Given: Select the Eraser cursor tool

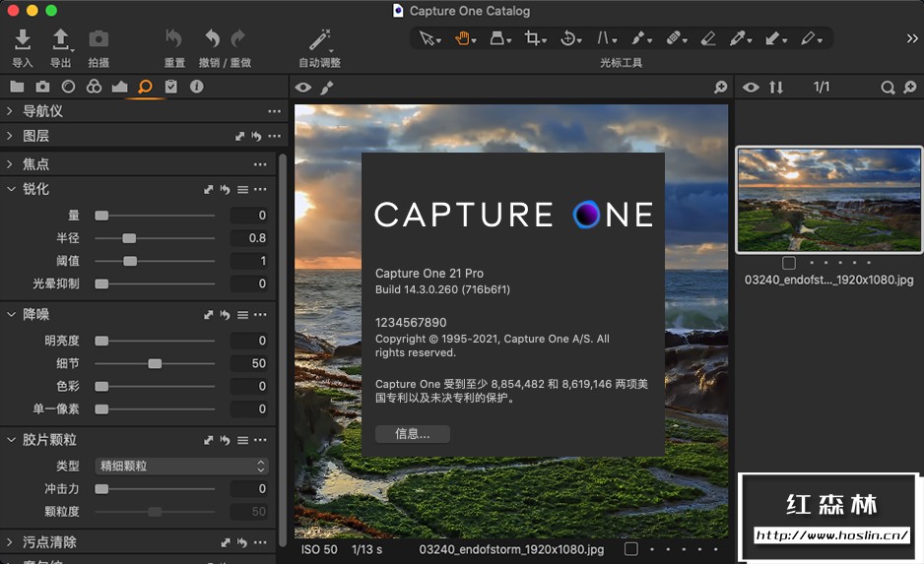Looking at the screenshot, I should [708, 38].
